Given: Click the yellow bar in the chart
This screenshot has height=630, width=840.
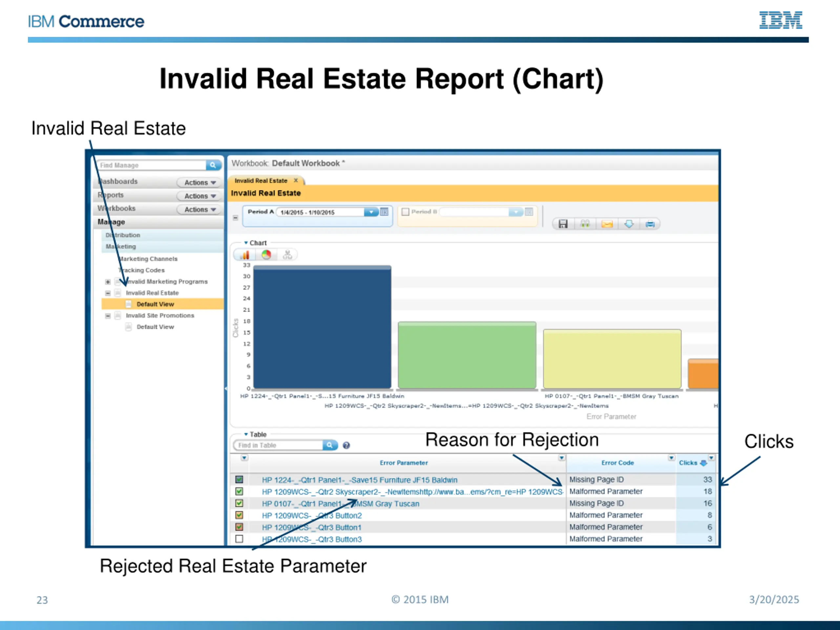Looking at the screenshot, I should [x=612, y=359].
